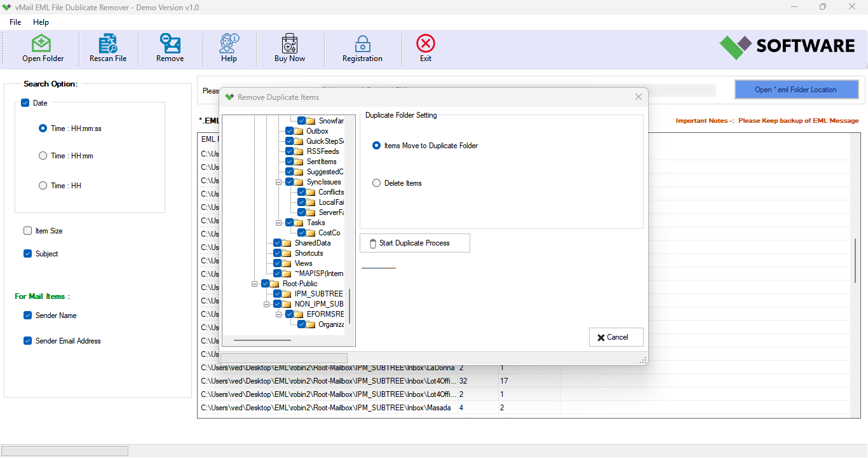Click the RSSFeeds folder icon
Viewport: 868px width, 458px height.
(x=299, y=151)
